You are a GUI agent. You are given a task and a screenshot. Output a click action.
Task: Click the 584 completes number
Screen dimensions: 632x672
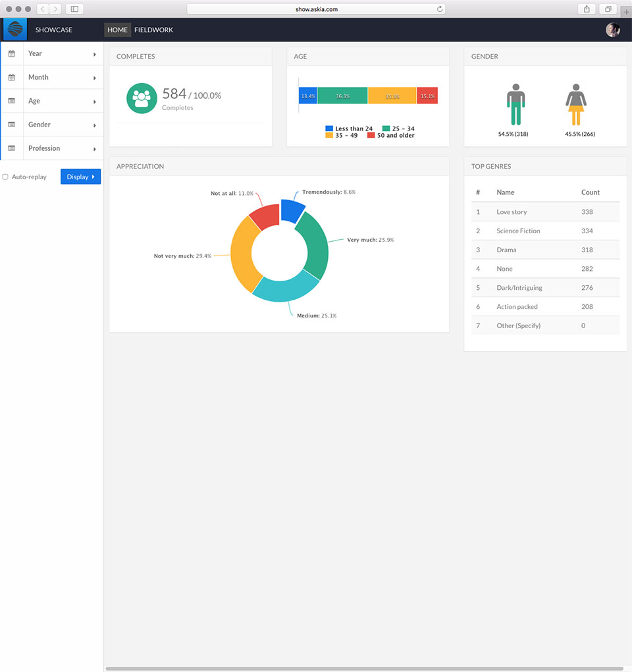(174, 94)
